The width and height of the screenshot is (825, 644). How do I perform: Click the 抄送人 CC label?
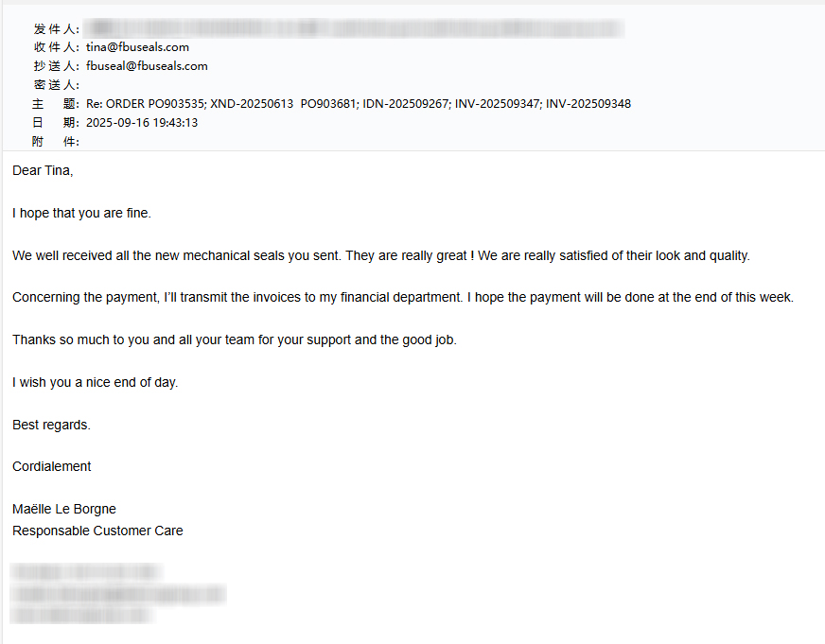pos(56,66)
